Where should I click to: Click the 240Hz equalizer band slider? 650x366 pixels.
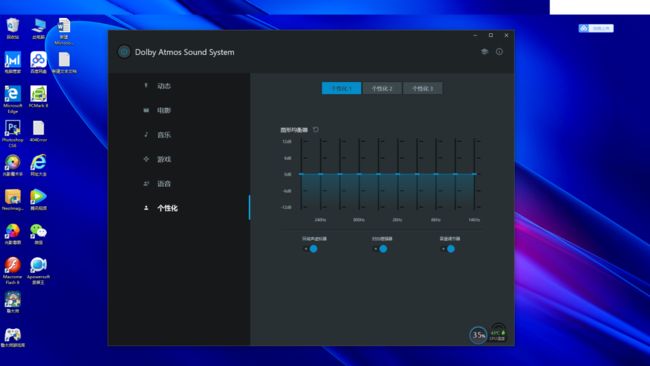(x=320, y=174)
